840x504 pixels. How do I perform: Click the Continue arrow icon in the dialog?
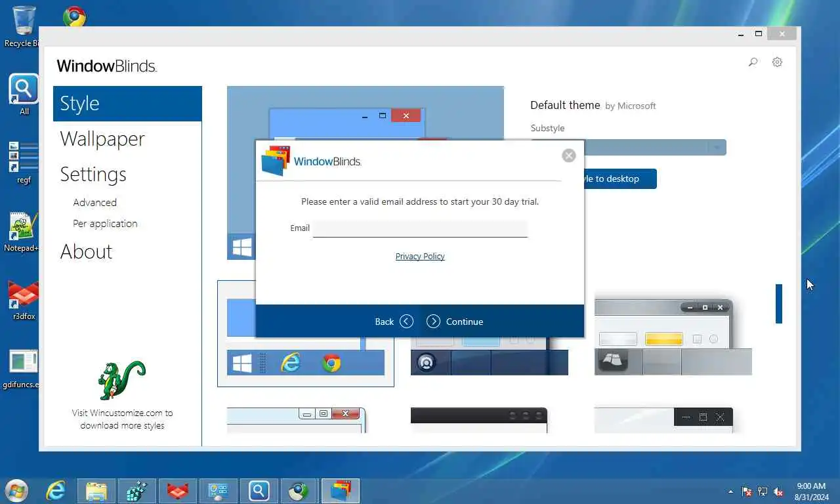(x=433, y=322)
